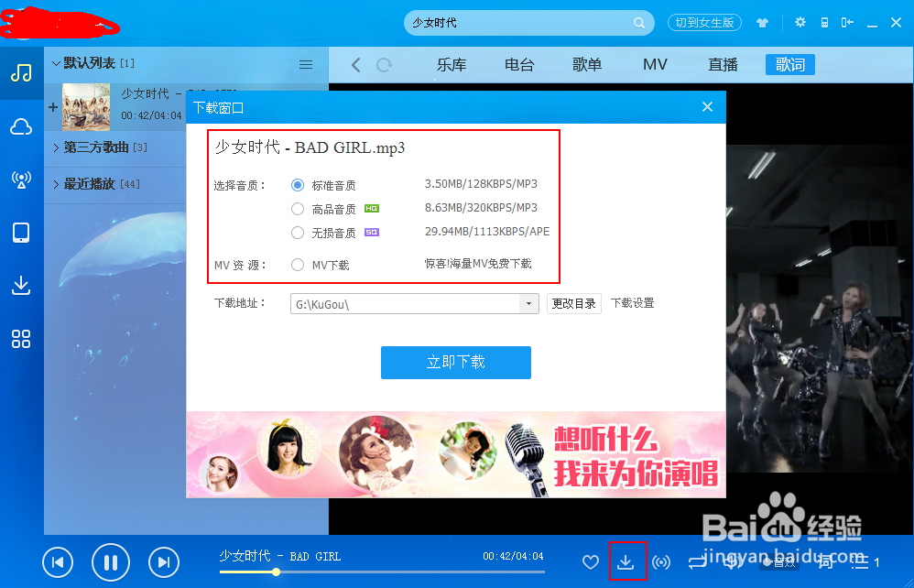914x588 pixels.
Task: Click the 更改目录 button
Action: [574, 303]
